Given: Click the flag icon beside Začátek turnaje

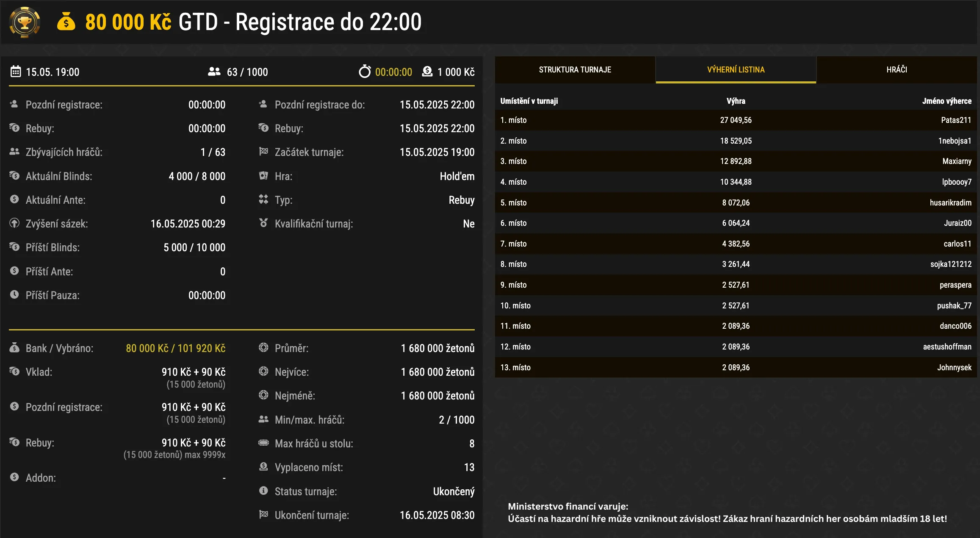Looking at the screenshot, I should click(x=263, y=152).
